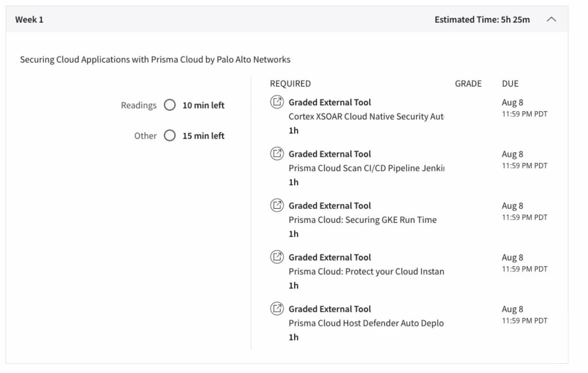Click 1h duration under Securing GKE item

[293, 234]
